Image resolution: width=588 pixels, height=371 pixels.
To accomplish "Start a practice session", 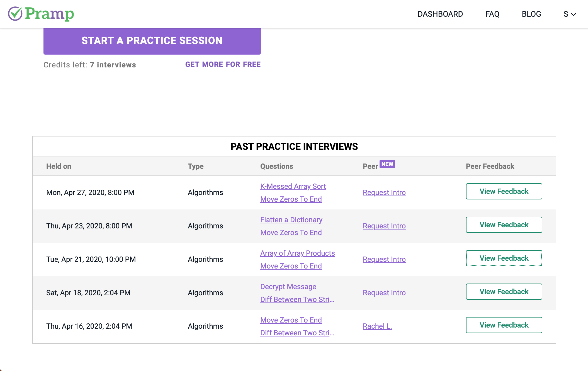I will click(x=152, y=41).
